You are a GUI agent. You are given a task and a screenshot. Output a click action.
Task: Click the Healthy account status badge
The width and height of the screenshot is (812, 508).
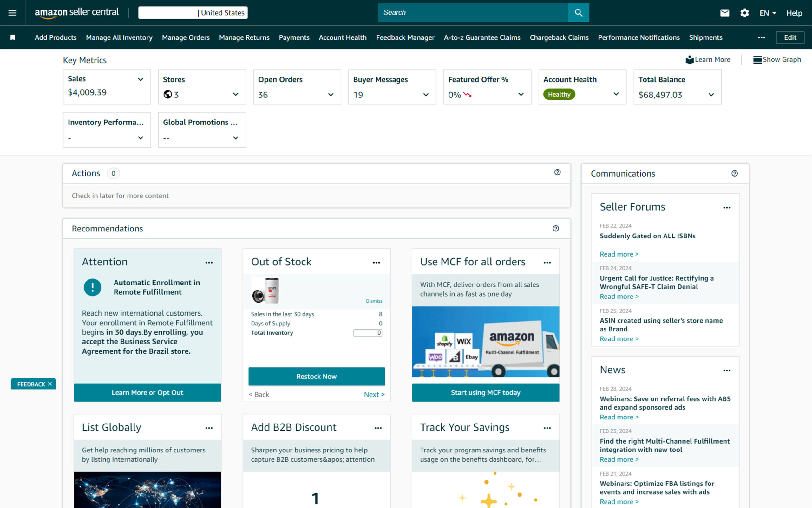(559, 94)
